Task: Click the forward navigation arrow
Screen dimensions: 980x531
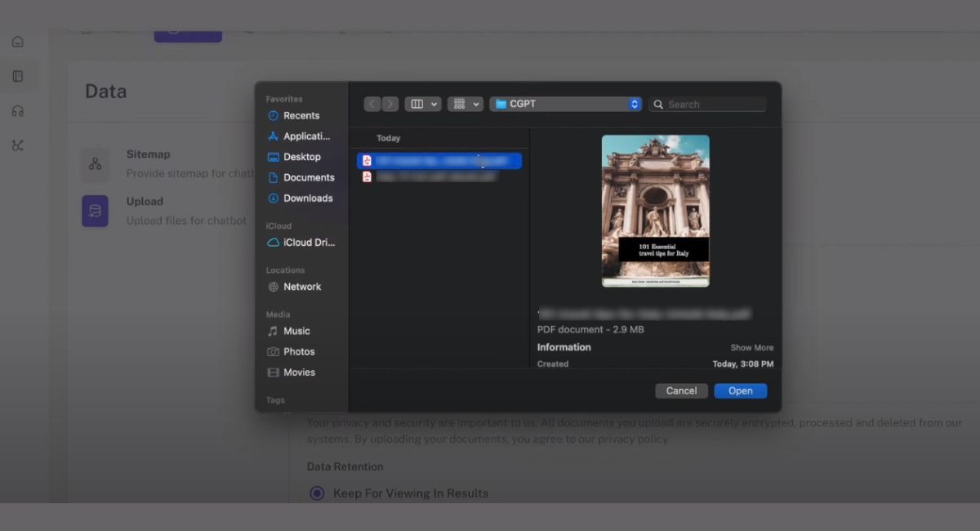Action: click(390, 105)
